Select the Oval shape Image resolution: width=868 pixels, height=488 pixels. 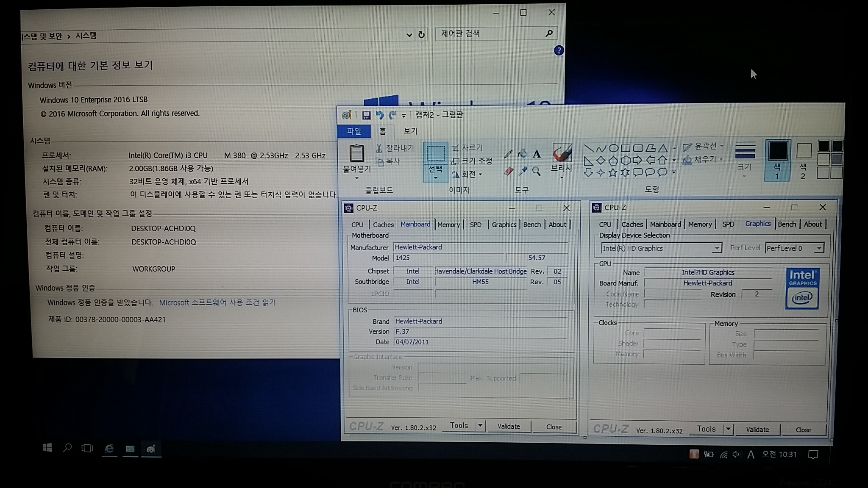pyautogui.click(x=613, y=148)
